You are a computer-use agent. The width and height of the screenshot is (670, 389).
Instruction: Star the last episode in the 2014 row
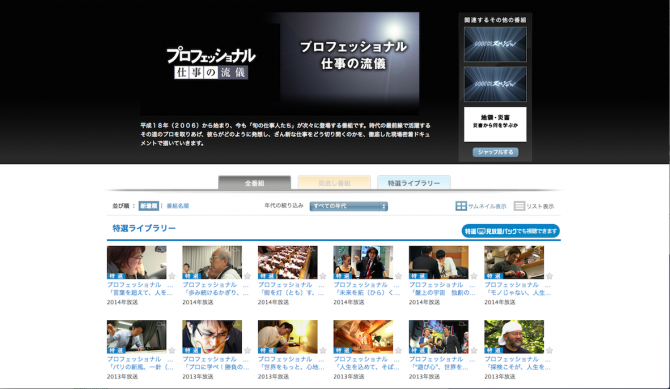pos(549,276)
